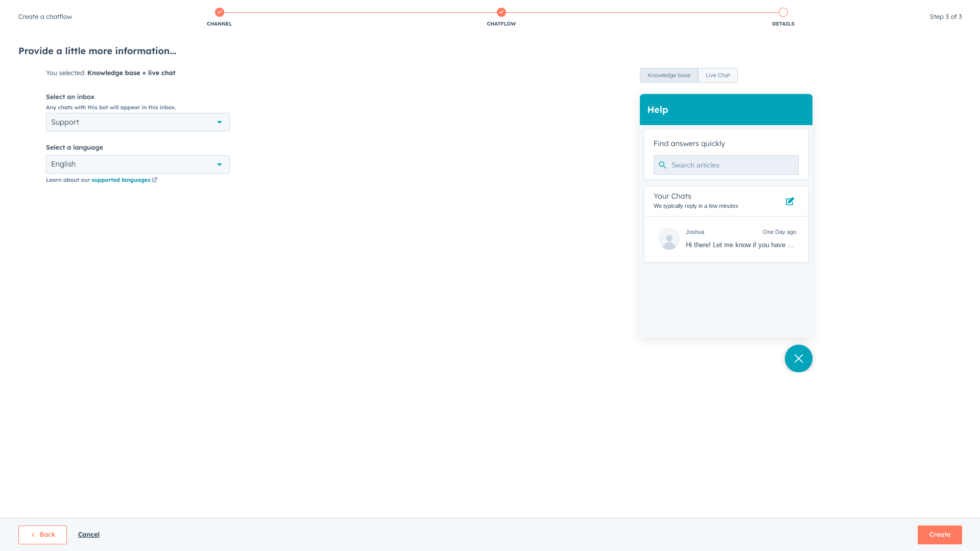Click the CHATFLOW step label
This screenshot has height=551, width=980.
tap(501, 24)
